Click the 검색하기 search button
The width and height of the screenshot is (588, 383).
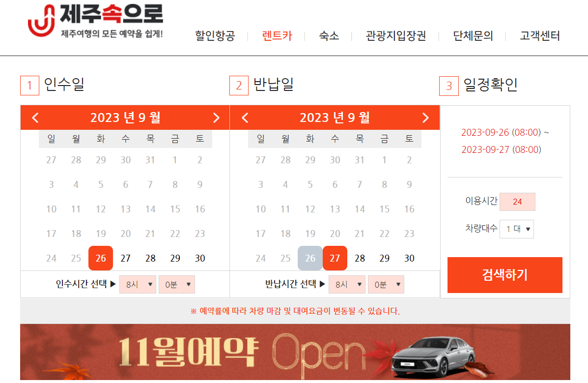(x=504, y=275)
